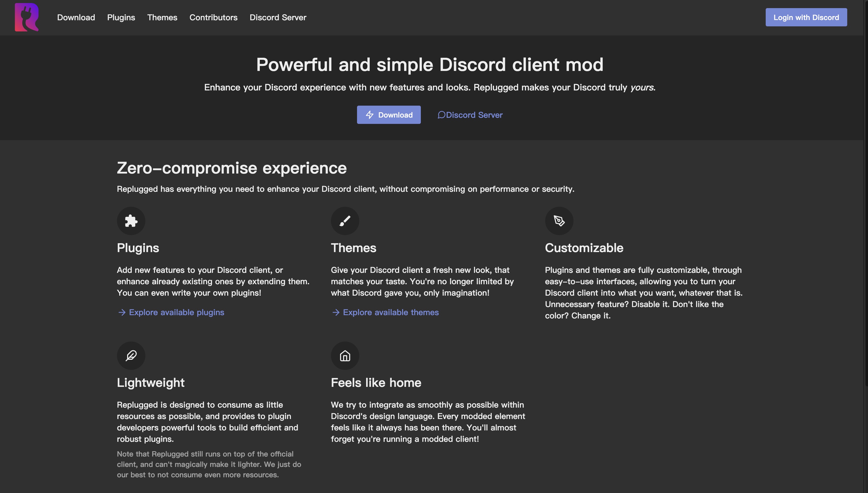The width and height of the screenshot is (868, 493).
Task: Go to Themes in top navigation
Action: (162, 17)
